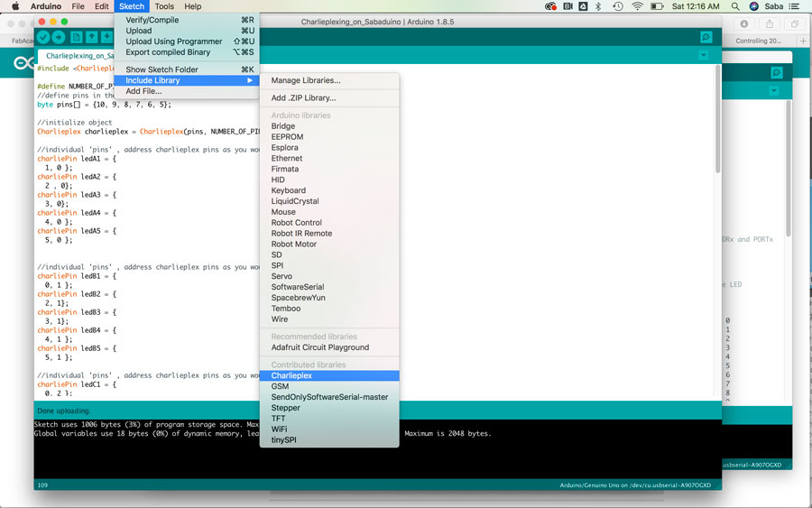This screenshot has width=812, height=508.
Task: Open the Help menu
Action: pos(193,6)
